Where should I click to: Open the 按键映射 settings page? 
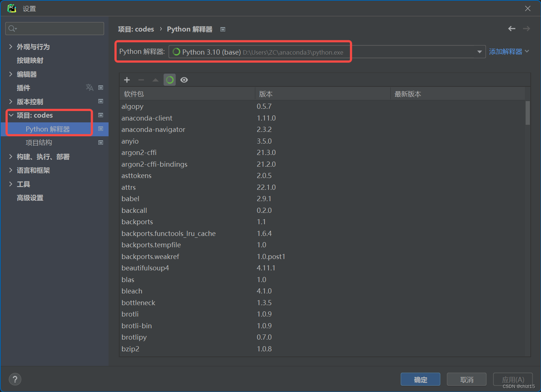tap(30, 60)
